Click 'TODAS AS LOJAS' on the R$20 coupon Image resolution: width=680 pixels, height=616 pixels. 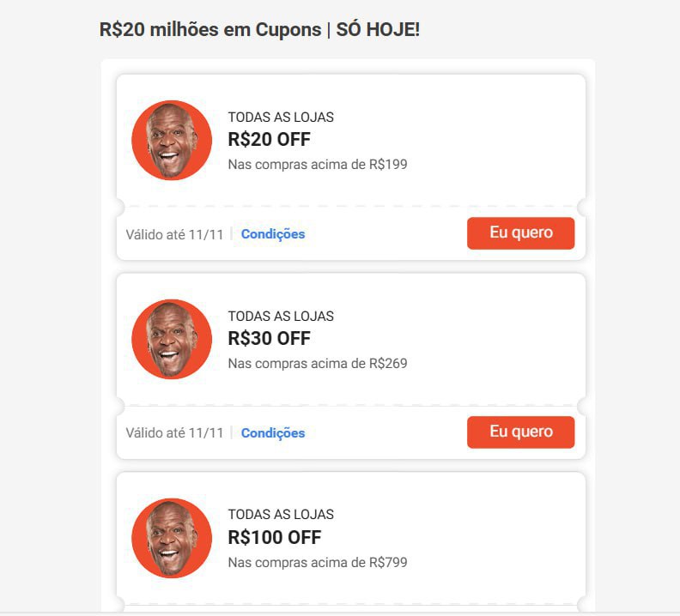pyautogui.click(x=281, y=118)
